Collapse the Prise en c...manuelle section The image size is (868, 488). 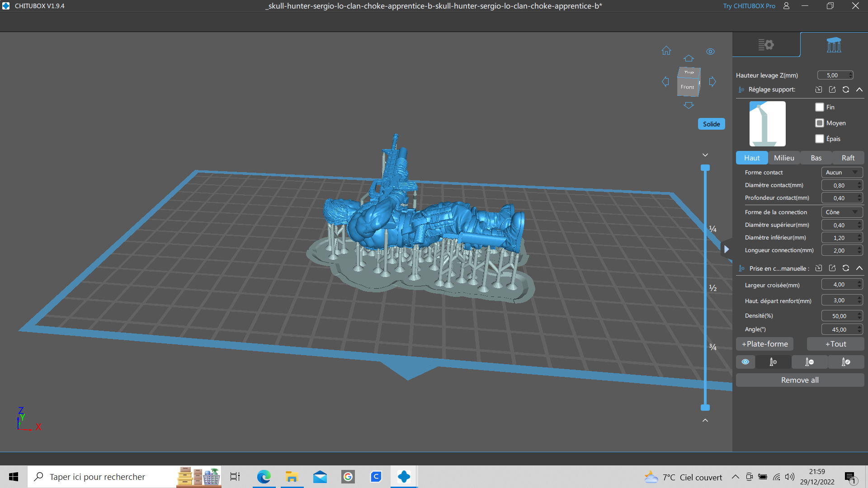[x=859, y=268]
